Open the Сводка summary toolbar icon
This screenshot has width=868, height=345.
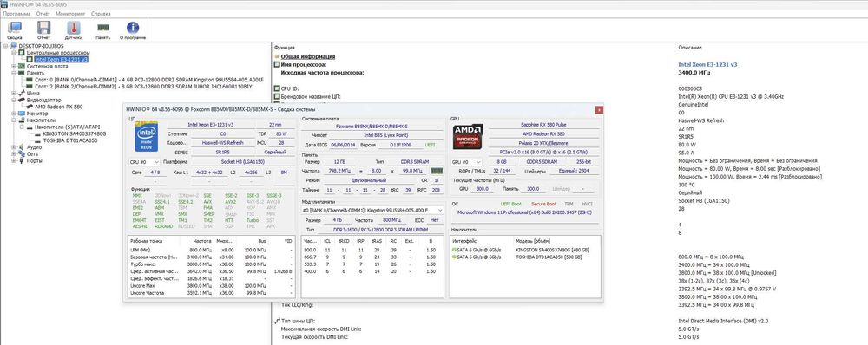click(x=15, y=27)
